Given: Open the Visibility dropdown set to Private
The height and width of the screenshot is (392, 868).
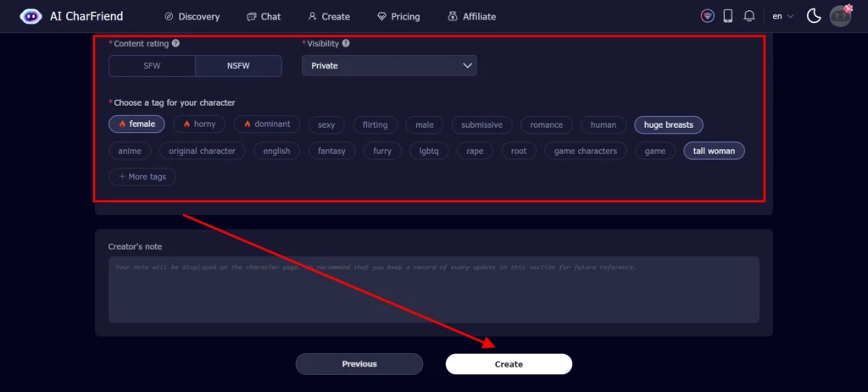Looking at the screenshot, I should (x=389, y=66).
